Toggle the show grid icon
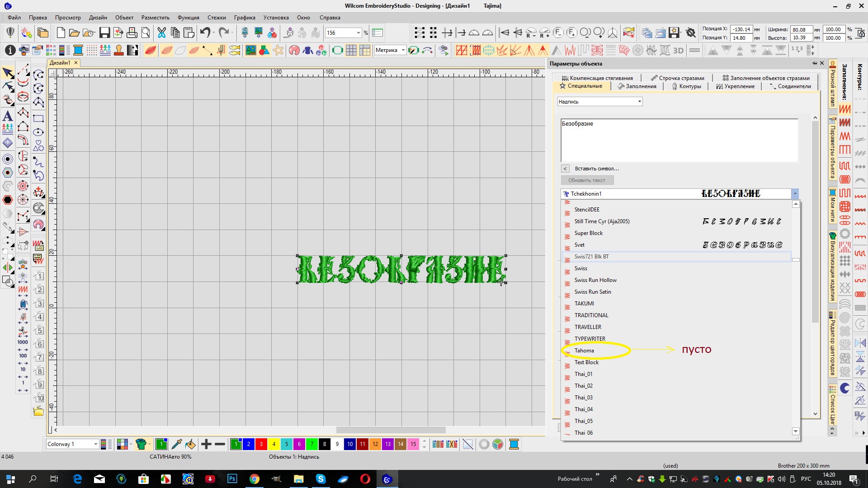Image resolution: width=868 pixels, height=488 pixels. coord(351,50)
